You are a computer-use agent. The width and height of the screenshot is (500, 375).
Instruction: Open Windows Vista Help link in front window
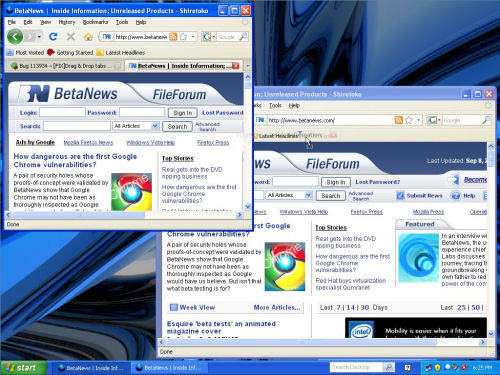150,143
